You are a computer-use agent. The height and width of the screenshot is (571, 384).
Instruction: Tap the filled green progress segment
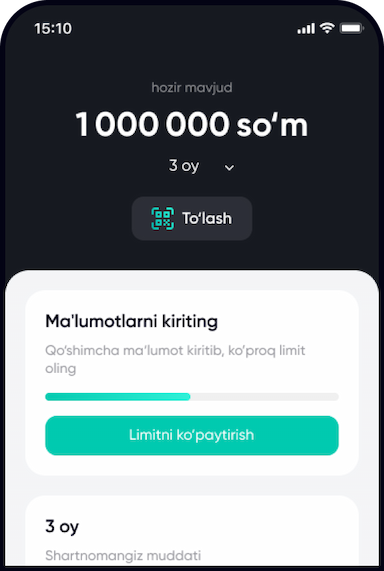[118, 397]
